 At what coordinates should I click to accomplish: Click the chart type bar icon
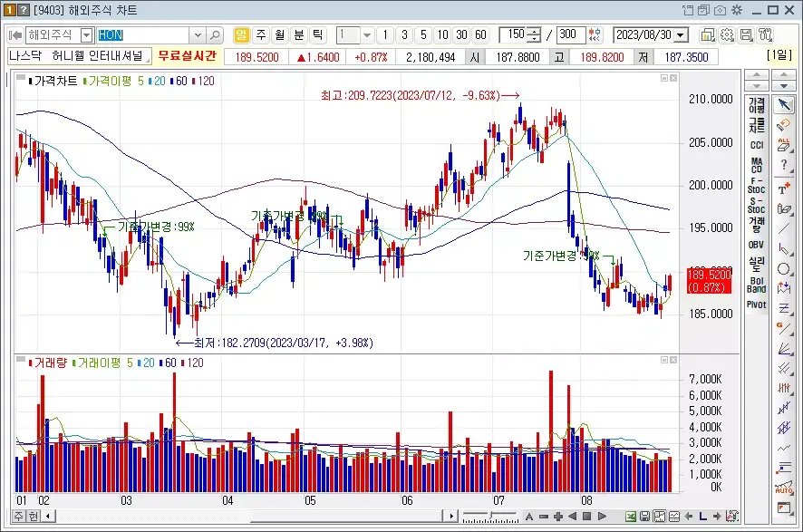click(707, 34)
